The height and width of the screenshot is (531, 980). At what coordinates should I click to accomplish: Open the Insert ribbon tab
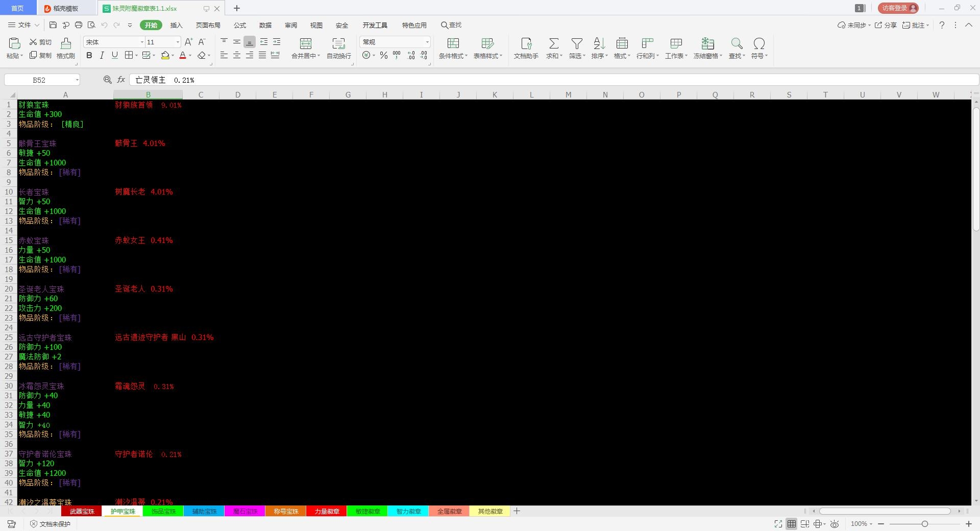tap(176, 25)
